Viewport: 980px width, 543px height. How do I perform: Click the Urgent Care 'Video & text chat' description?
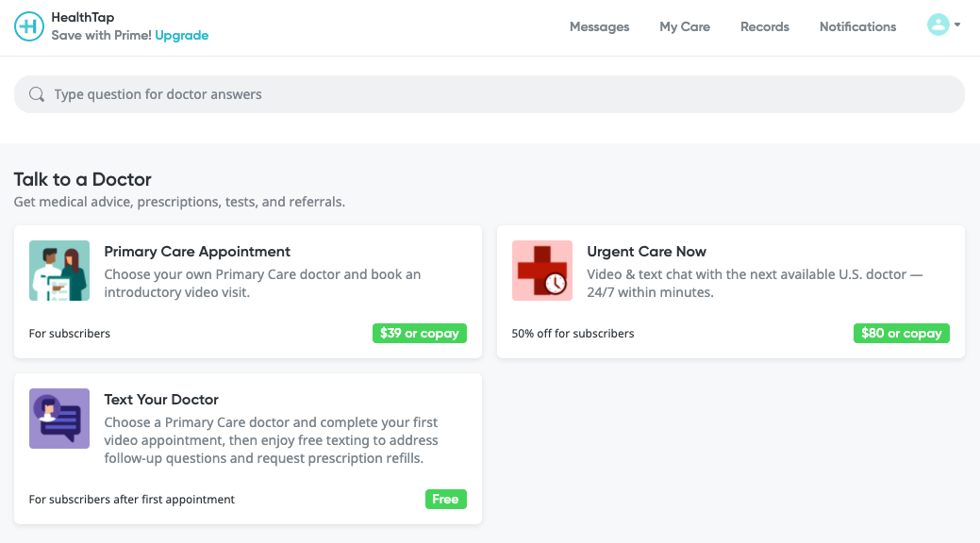click(x=755, y=283)
